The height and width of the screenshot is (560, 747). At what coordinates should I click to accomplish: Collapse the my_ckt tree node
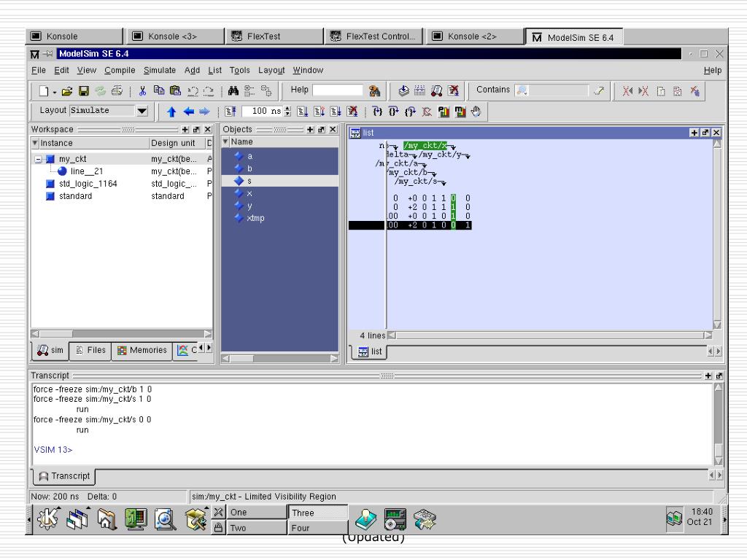(x=38, y=159)
